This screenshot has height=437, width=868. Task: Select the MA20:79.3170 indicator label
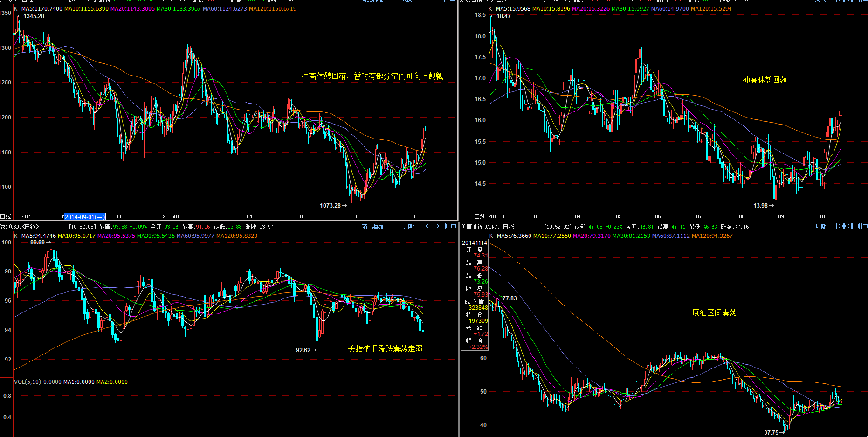(x=592, y=236)
